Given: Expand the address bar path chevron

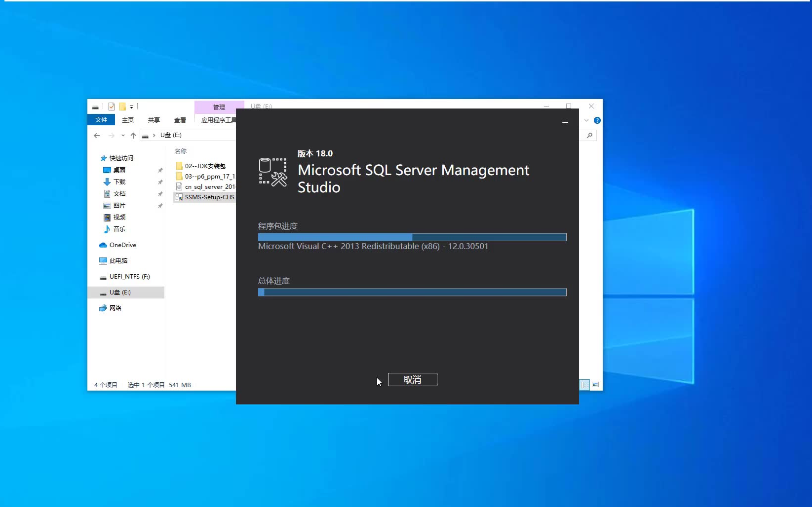Looking at the screenshot, I should (154, 135).
